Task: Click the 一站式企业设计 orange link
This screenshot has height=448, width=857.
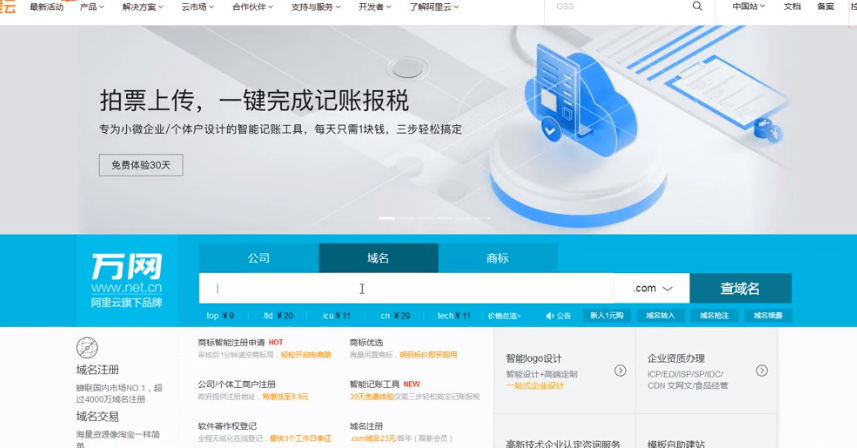Action: pyautogui.click(x=535, y=386)
